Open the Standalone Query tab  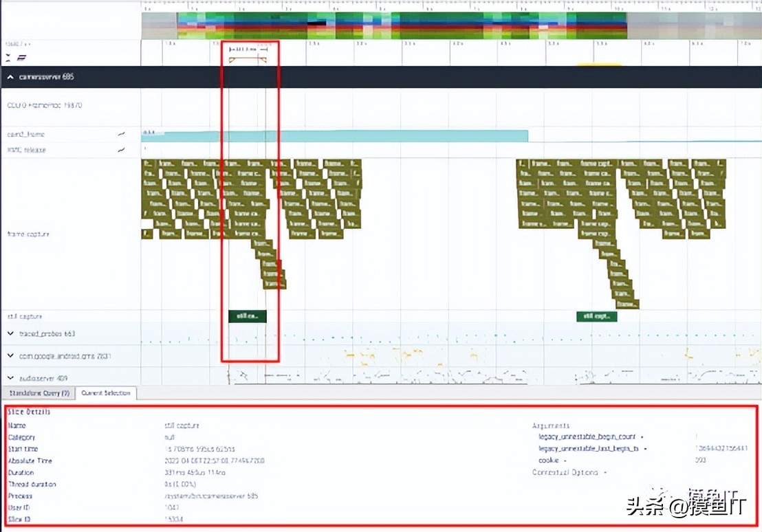click(x=39, y=393)
